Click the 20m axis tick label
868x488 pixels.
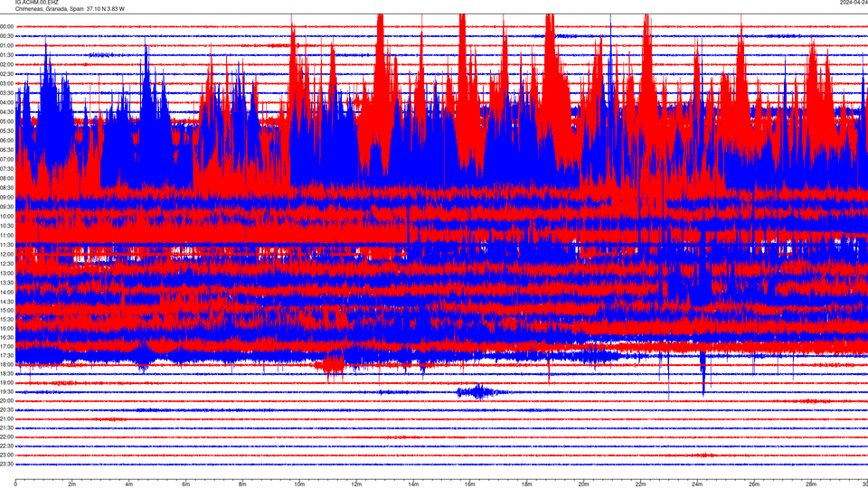(583, 484)
